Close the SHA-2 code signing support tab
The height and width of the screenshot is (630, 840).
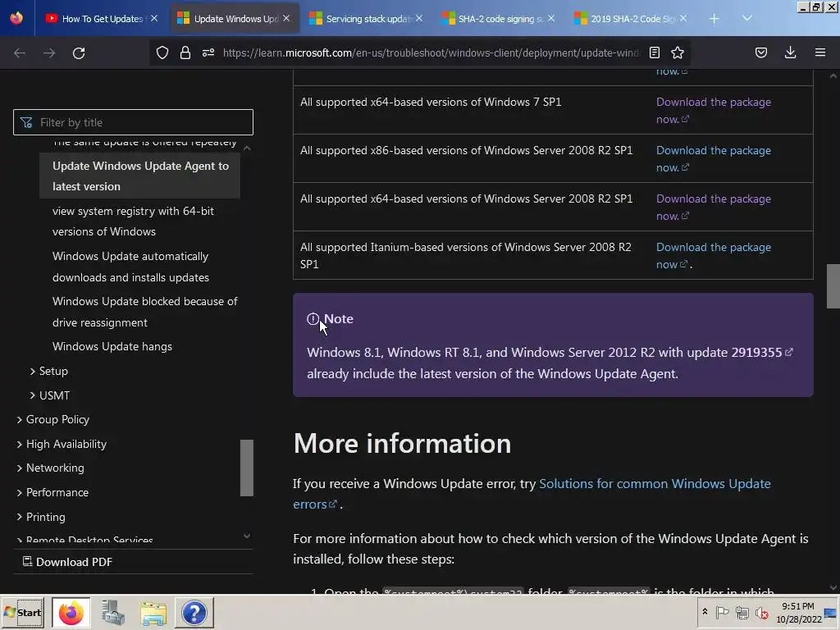pos(551,18)
